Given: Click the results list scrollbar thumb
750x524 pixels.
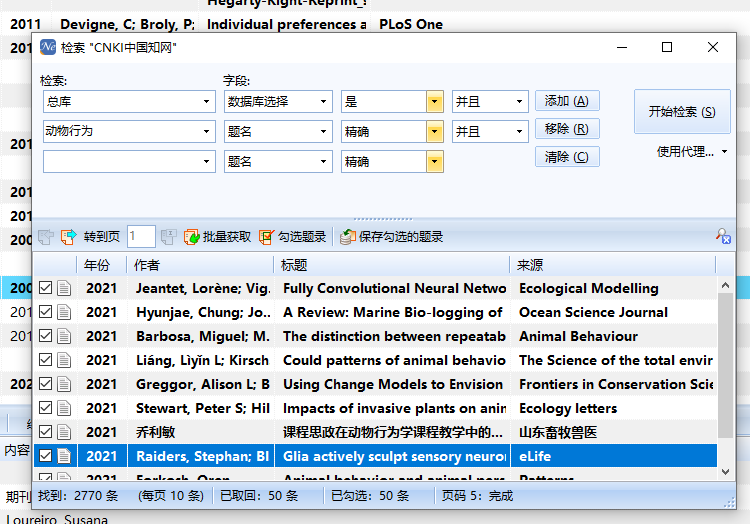Looking at the screenshot, I should (x=725, y=366).
